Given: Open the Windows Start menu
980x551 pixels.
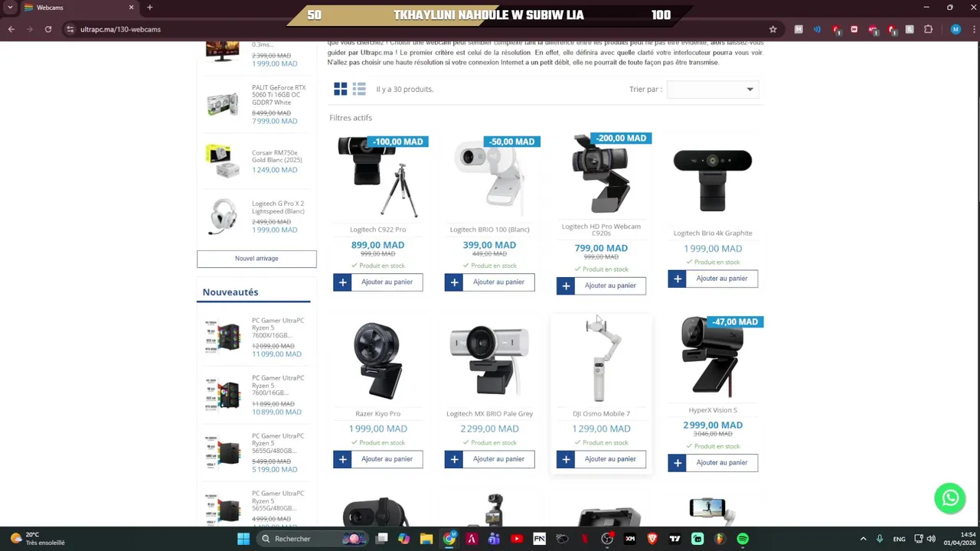Looking at the screenshot, I should tap(243, 539).
